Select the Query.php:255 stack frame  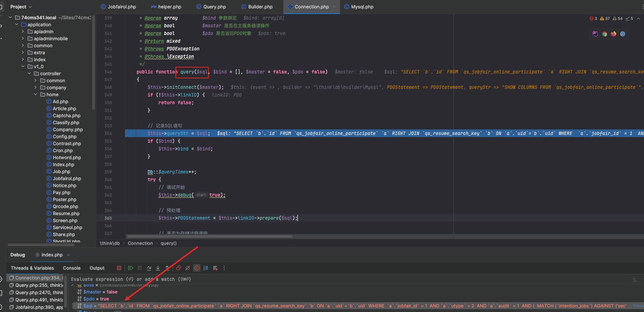[36, 285]
